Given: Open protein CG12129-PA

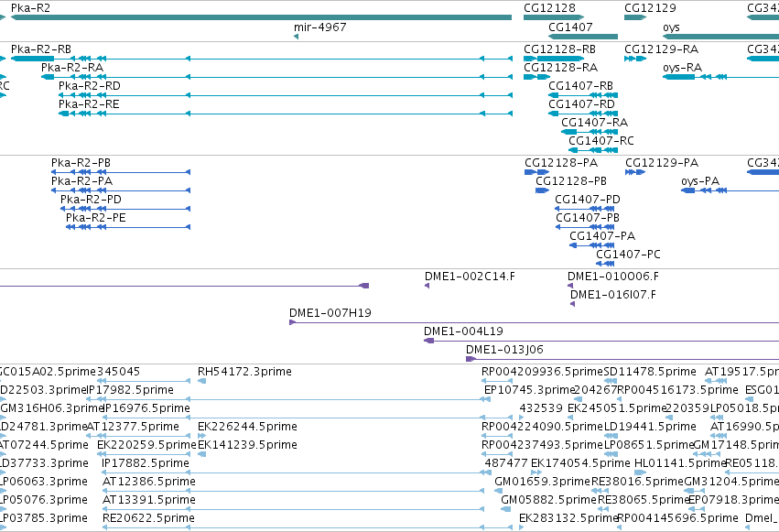Looking at the screenshot, I should click(662, 163).
